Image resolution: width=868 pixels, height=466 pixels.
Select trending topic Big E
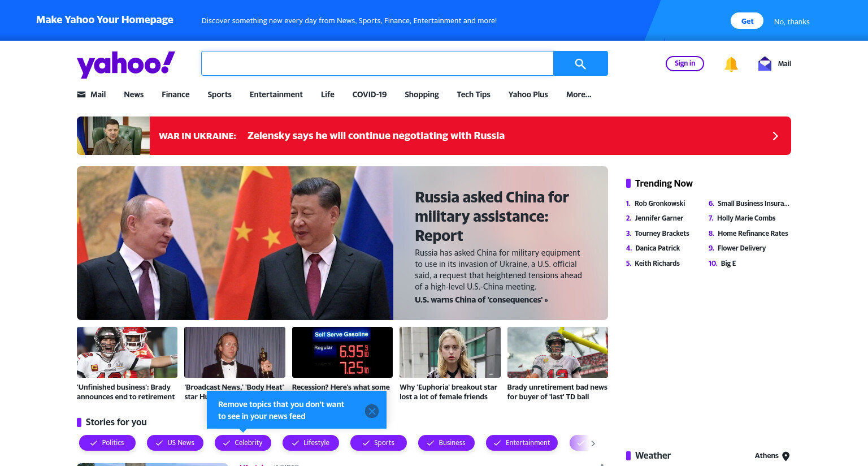click(x=728, y=264)
